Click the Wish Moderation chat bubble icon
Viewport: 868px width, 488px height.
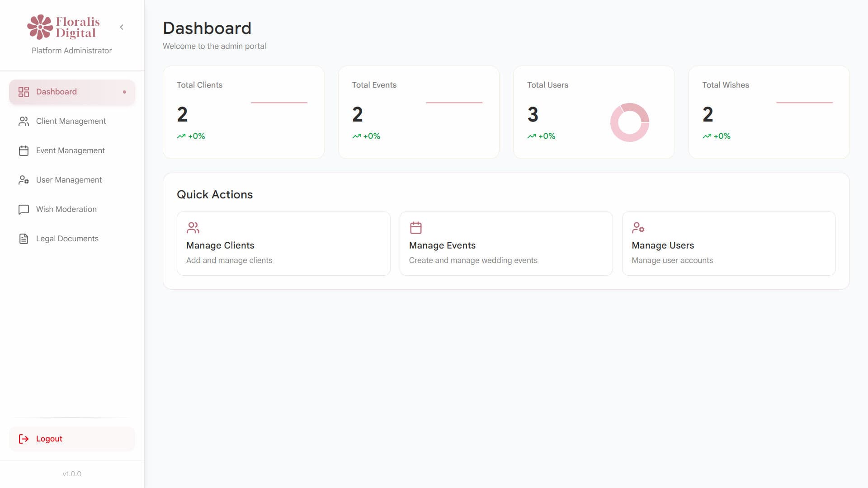(x=24, y=209)
